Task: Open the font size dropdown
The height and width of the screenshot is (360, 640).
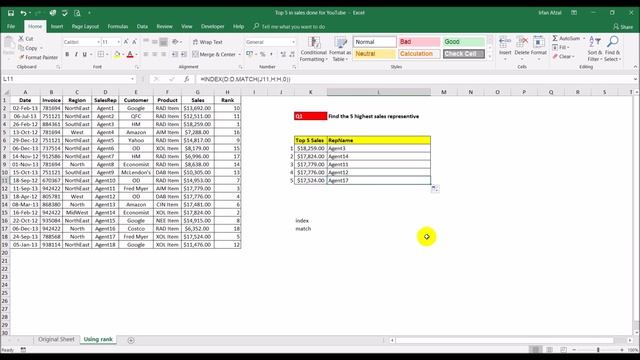Action: coord(119,42)
